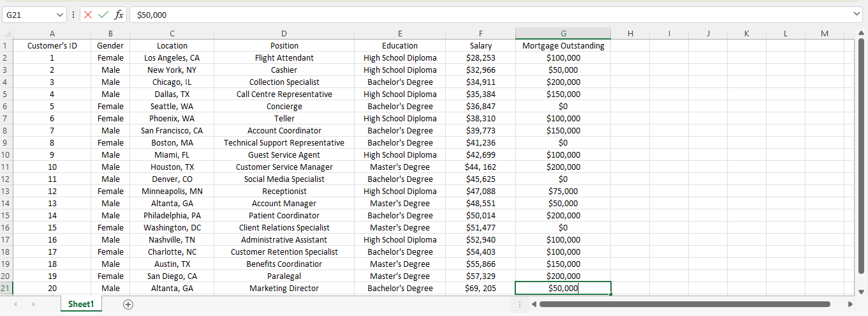Go to the next sheet with the arrow

coord(34,305)
